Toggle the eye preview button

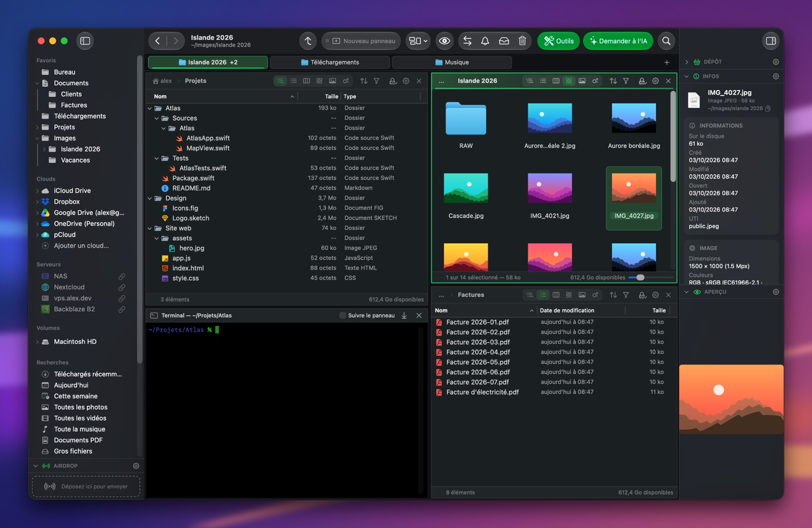pos(445,41)
